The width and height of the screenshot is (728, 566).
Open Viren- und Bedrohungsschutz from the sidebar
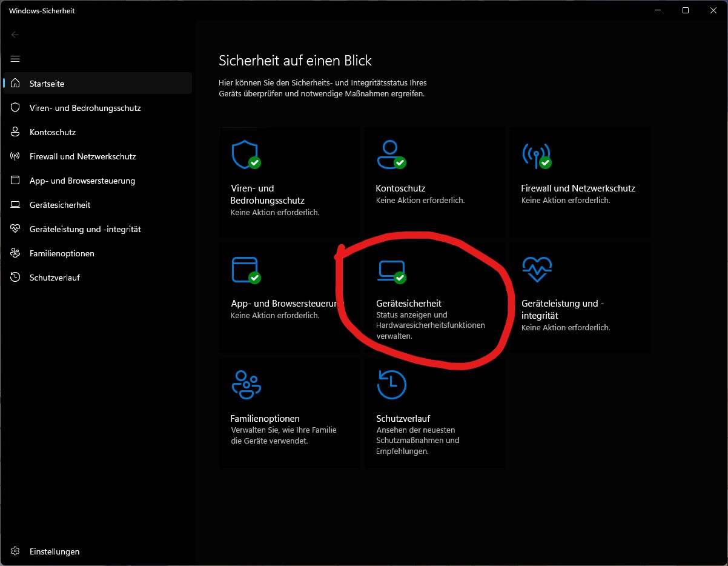pyautogui.click(x=98, y=107)
